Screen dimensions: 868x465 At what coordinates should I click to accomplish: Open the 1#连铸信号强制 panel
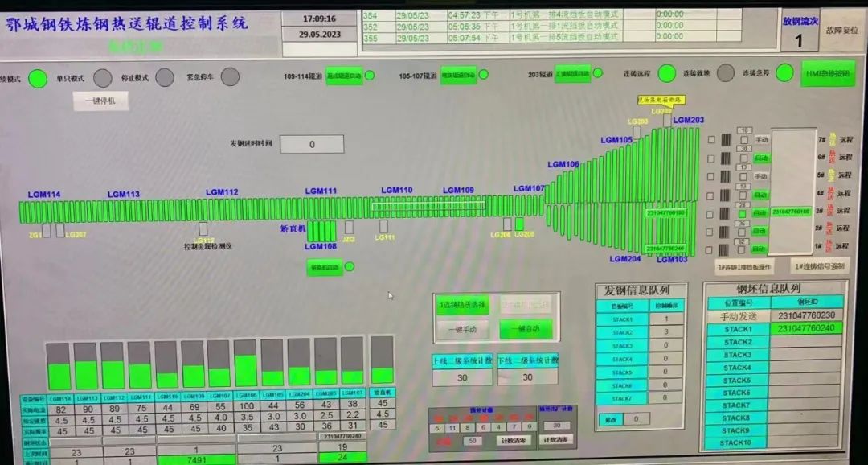(820, 265)
